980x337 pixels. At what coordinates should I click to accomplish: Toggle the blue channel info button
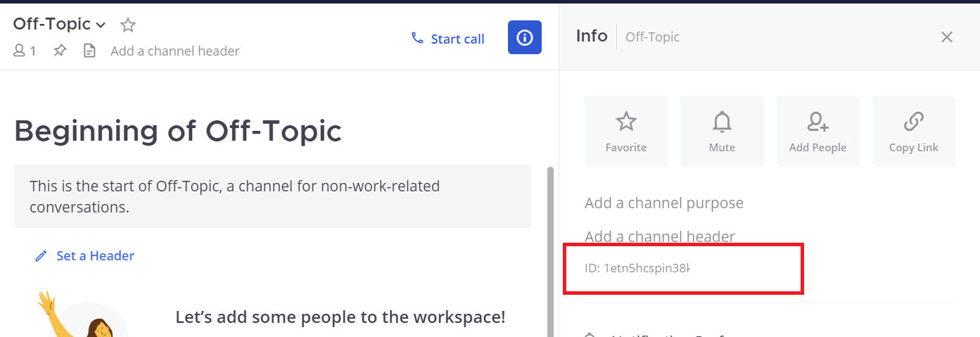[525, 37]
